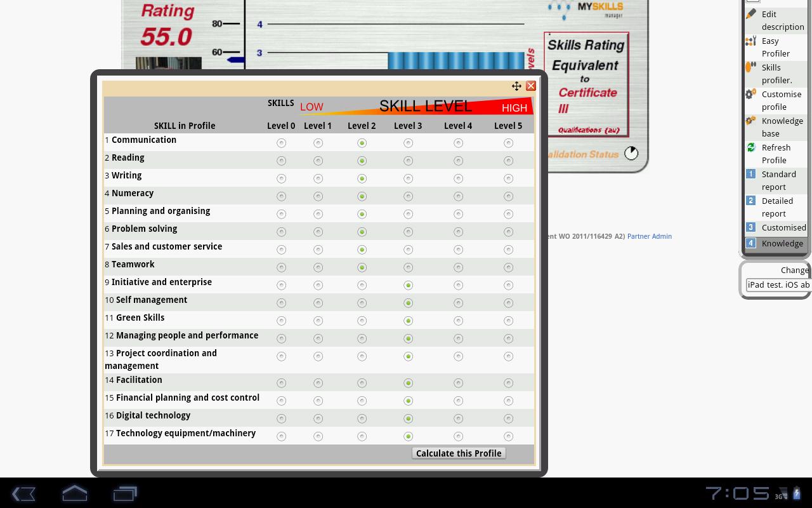Set Reading to Level 3

click(408, 161)
